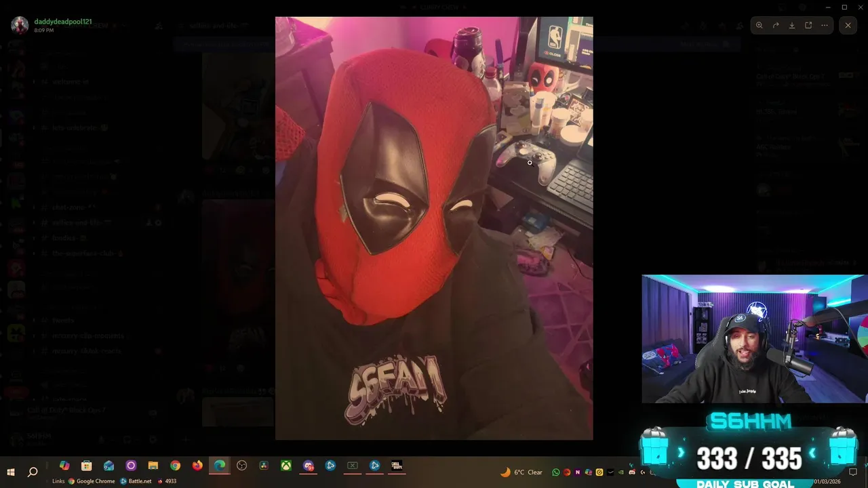
Task: Open the Xbox app from the taskbar
Action: click(x=288, y=466)
